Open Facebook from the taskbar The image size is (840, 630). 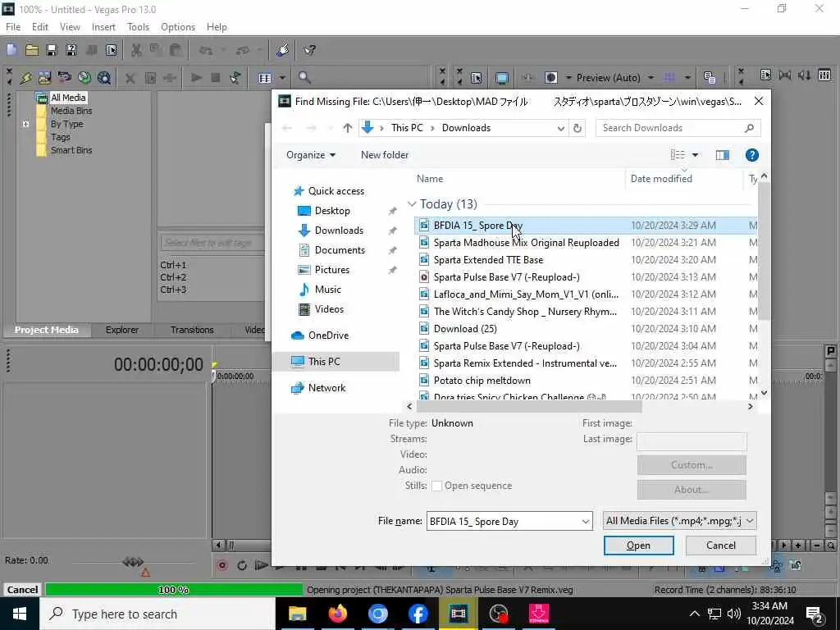pyautogui.click(x=418, y=614)
